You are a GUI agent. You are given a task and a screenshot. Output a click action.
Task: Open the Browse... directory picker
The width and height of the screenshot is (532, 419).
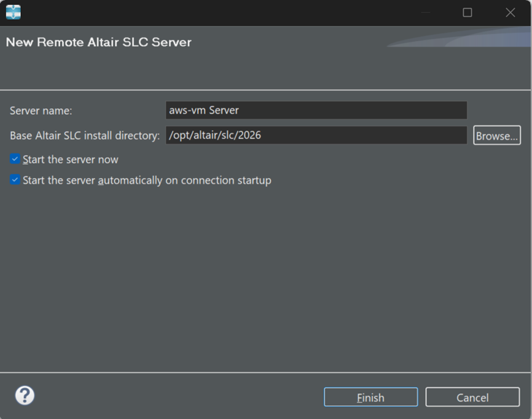point(497,135)
